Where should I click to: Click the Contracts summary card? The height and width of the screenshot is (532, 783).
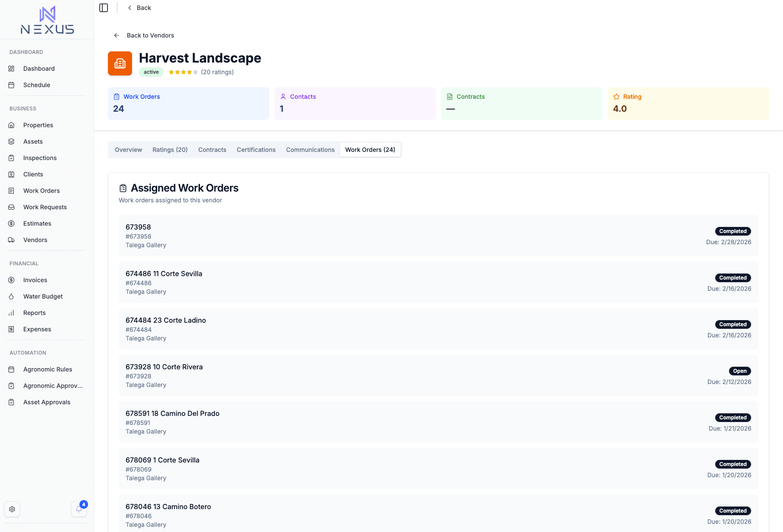[x=521, y=104]
